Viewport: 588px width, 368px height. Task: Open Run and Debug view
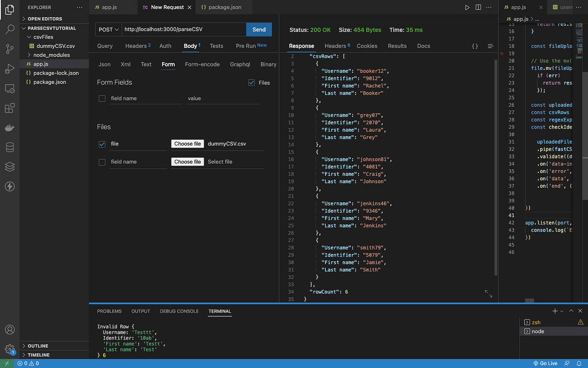click(10, 69)
